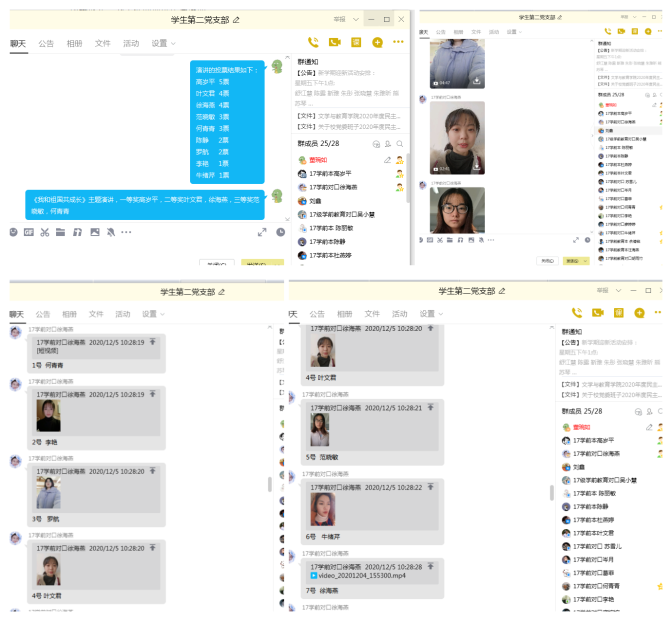Image resolution: width=672 pixels, height=621 pixels.
Task: Open message history clock icon in top-left window
Action: click(x=278, y=232)
